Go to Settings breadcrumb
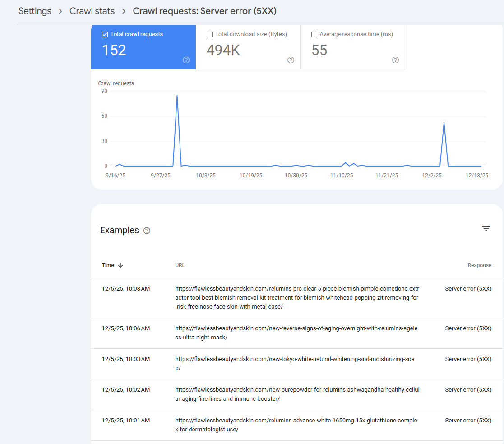Image resolution: width=504 pixels, height=444 pixels. (x=35, y=11)
